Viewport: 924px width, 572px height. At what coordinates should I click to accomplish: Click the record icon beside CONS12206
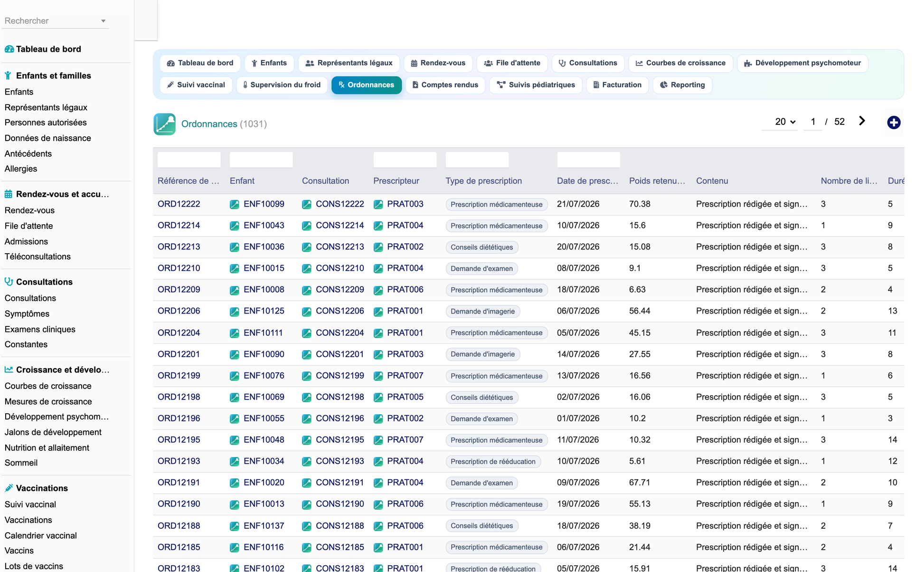coord(307,311)
